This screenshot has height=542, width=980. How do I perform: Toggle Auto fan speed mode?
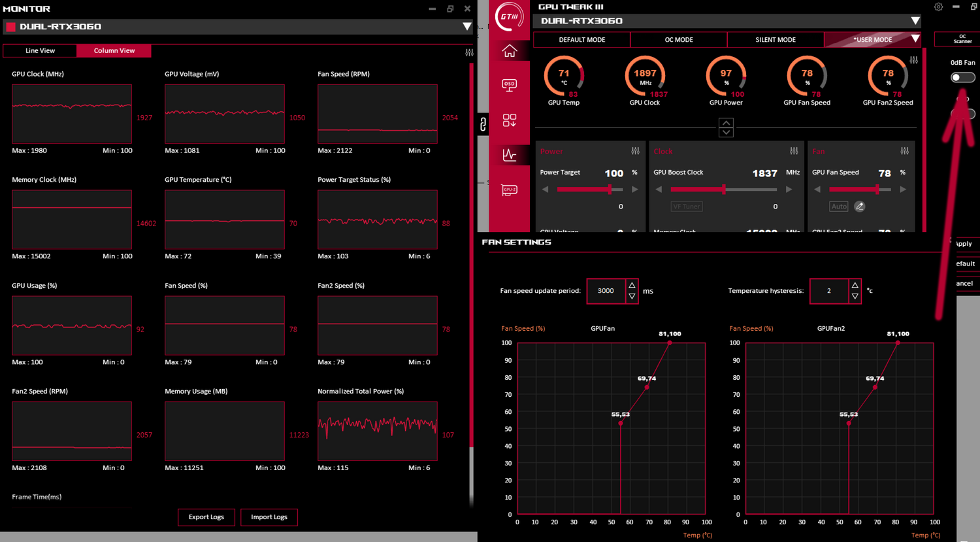coord(839,207)
